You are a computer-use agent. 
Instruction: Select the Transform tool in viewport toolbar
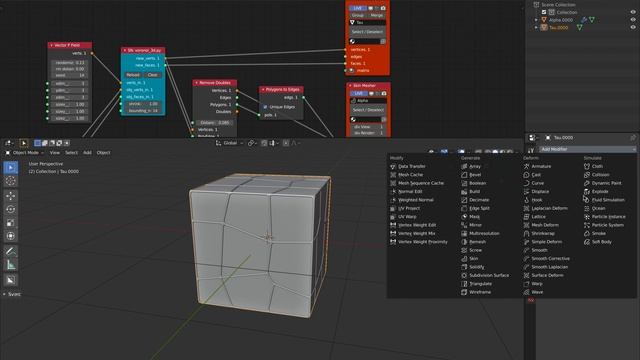(x=11, y=236)
